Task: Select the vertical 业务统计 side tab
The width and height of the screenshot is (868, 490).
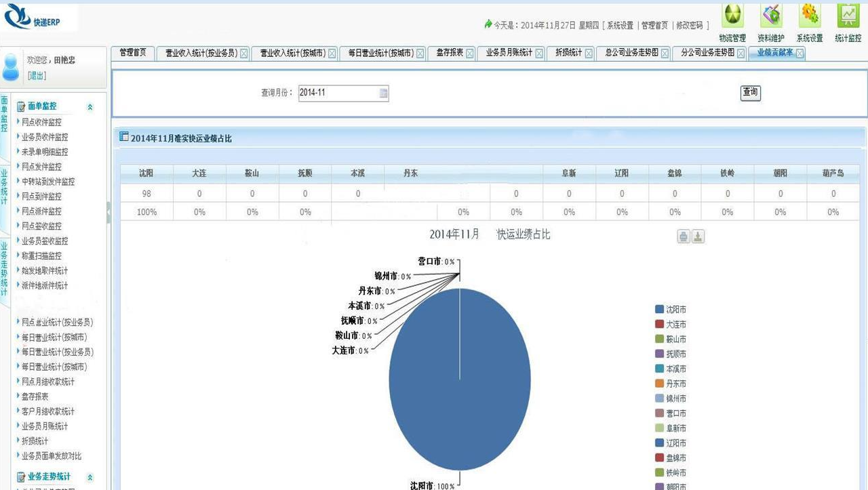Action: (4, 188)
